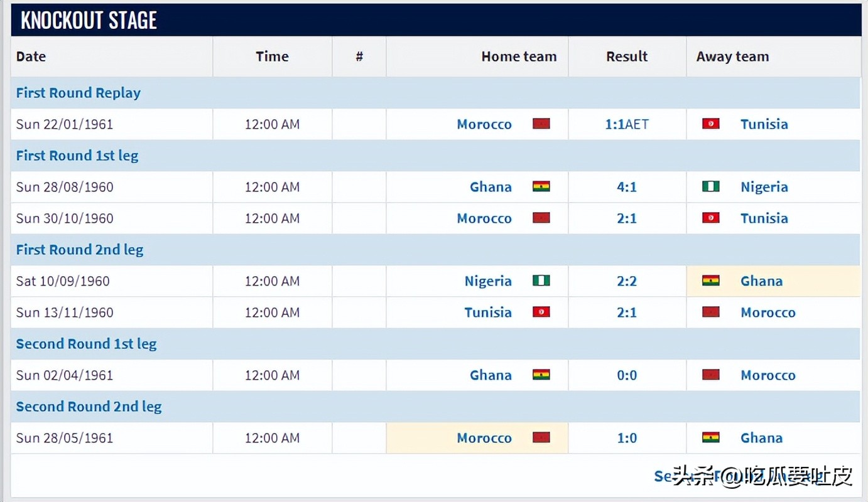This screenshot has width=868, height=502.
Task: Open the 2:2 result of Nigeria vs Ghana
Action: coord(627,281)
